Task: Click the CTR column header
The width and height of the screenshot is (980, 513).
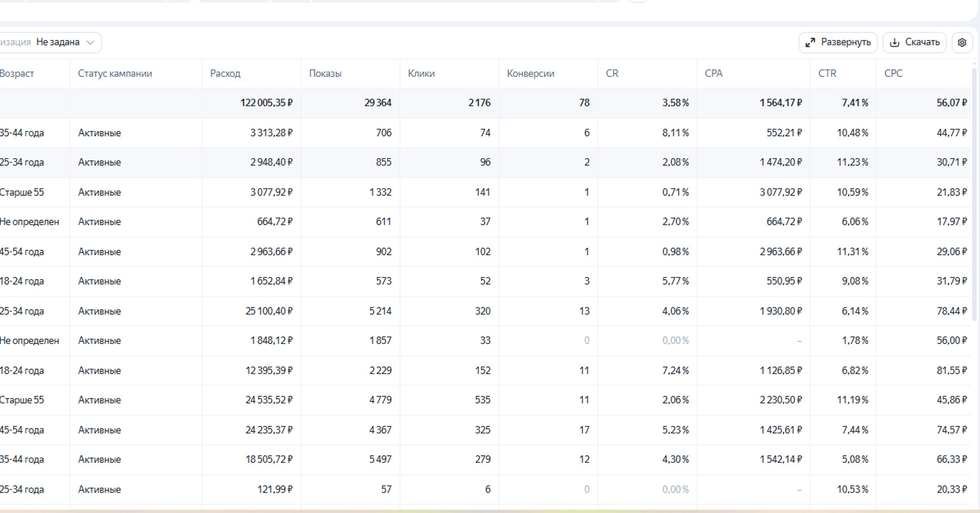Action: [x=827, y=74]
